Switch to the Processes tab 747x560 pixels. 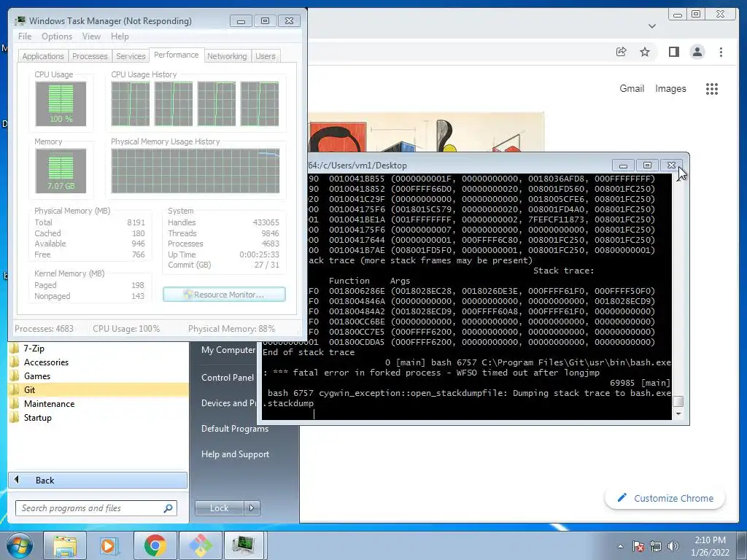[x=90, y=55]
